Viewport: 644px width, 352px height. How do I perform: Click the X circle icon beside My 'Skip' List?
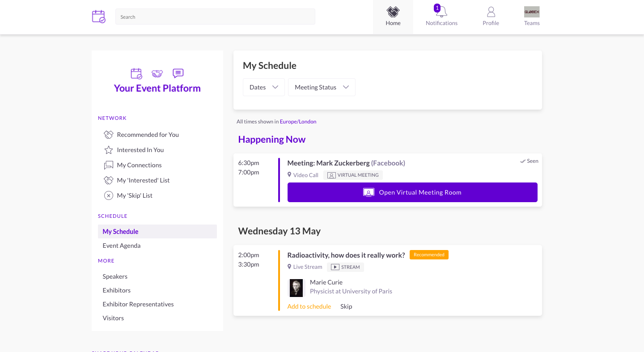[x=108, y=195]
